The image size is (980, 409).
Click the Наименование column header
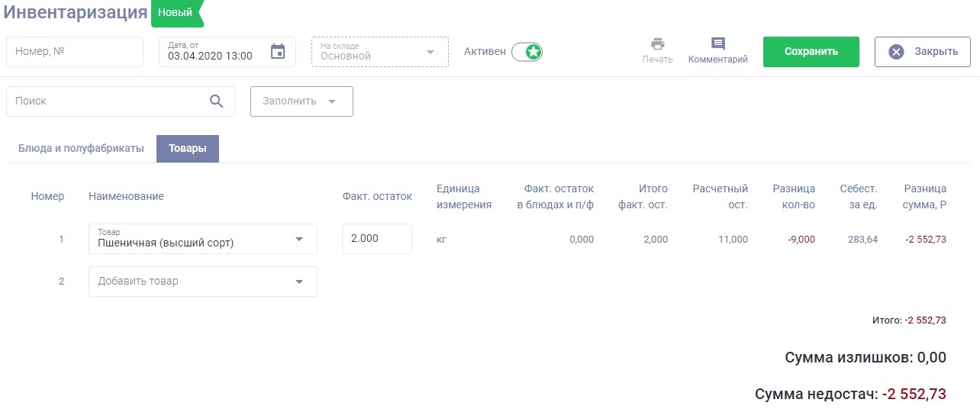click(126, 196)
